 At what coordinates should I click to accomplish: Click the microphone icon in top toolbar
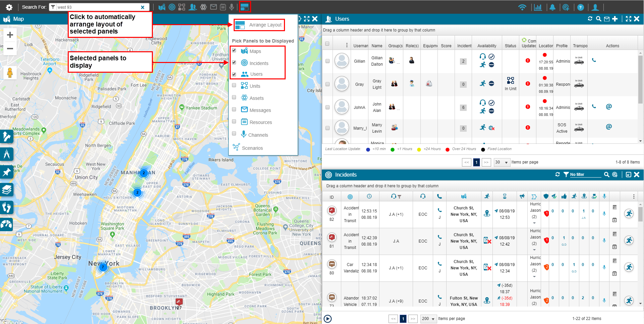click(x=232, y=7)
